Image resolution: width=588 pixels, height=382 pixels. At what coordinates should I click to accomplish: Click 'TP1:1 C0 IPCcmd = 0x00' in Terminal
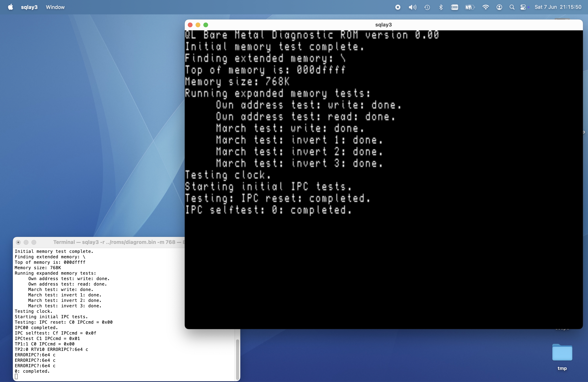pyautogui.click(x=45, y=344)
